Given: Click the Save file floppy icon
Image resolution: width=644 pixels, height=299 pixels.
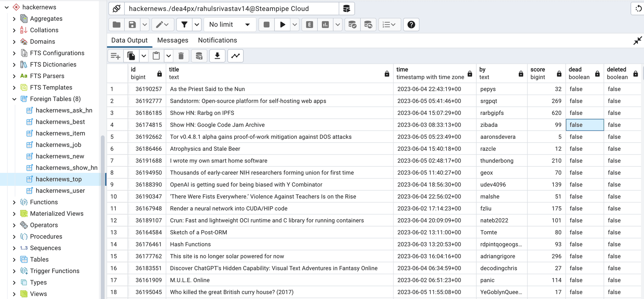Looking at the screenshot, I should (132, 25).
